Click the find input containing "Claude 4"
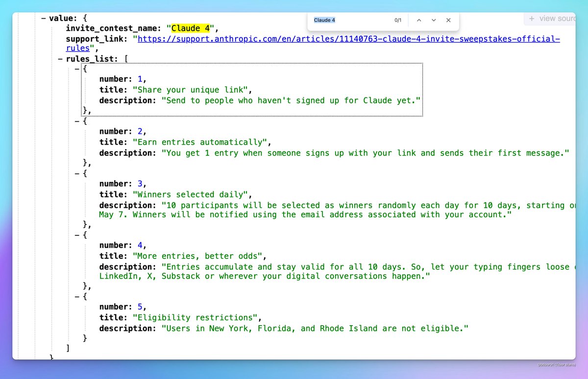 point(350,20)
